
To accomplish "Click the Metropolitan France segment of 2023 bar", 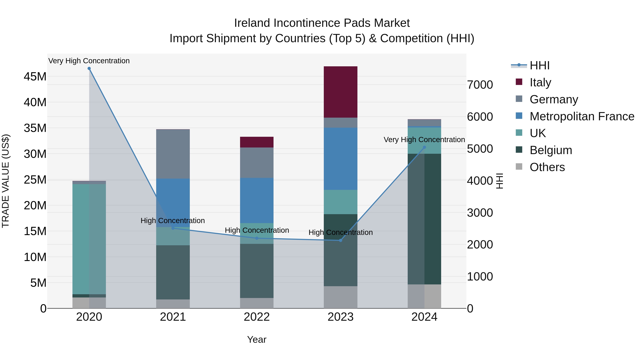I will (x=340, y=159).
